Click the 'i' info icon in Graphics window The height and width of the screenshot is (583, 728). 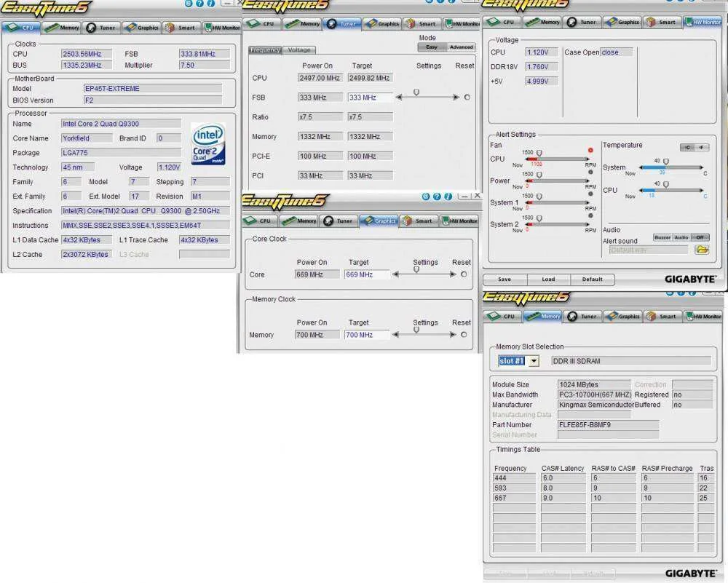point(448,197)
